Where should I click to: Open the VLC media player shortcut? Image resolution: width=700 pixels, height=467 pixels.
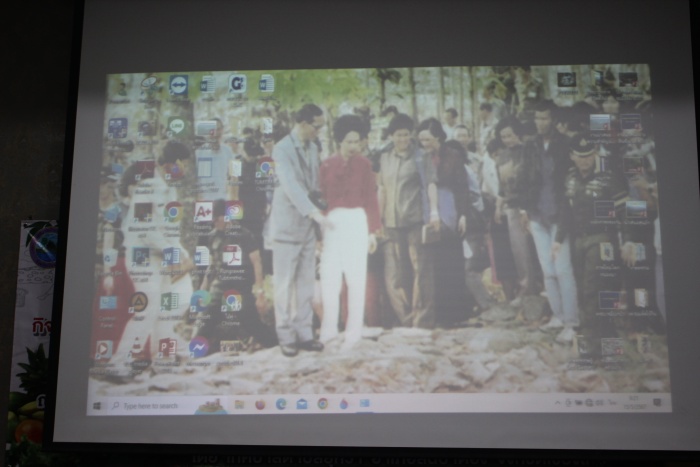click(137, 348)
